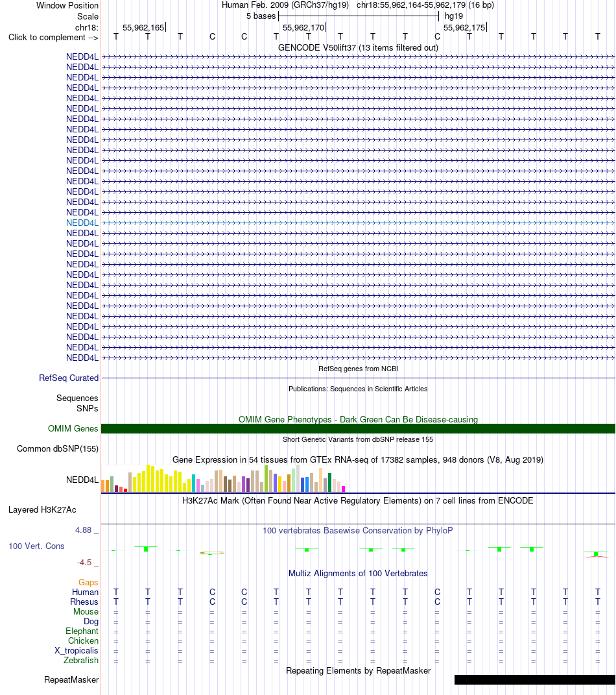The height and width of the screenshot is (695, 616).
Task: Open the Multiz Alignments of 100 Vertebrates title
Action: 359,573
